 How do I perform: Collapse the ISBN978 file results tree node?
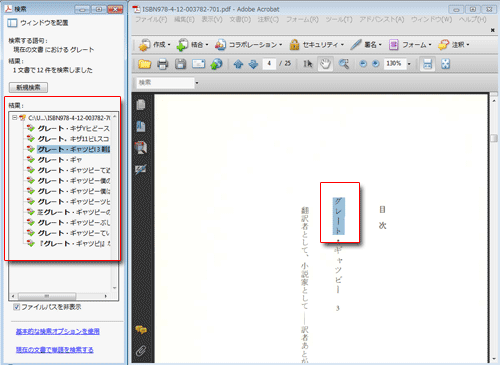coord(14,117)
